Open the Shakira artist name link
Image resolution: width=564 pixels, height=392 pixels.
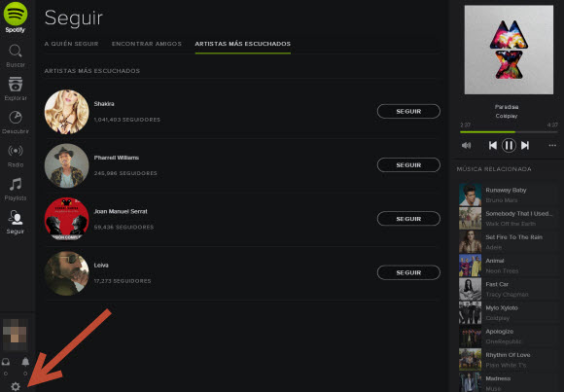(x=104, y=104)
